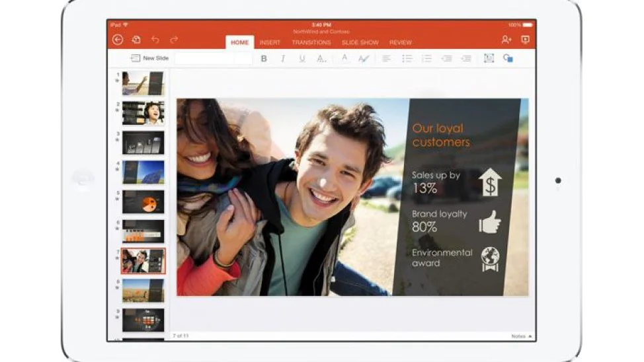
Task: Increase the list indent
Action: [x=465, y=59]
